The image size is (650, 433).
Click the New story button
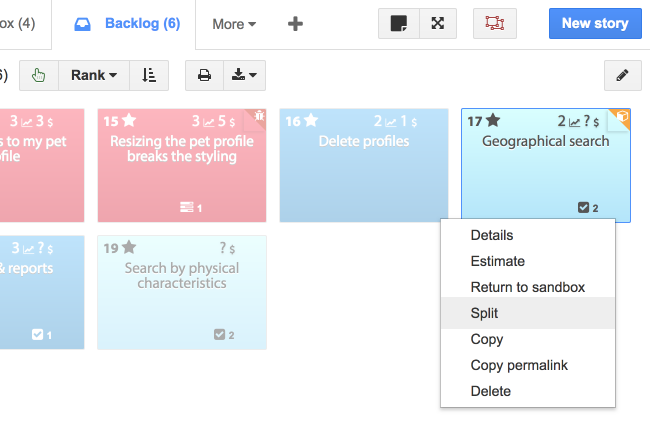[595, 24]
